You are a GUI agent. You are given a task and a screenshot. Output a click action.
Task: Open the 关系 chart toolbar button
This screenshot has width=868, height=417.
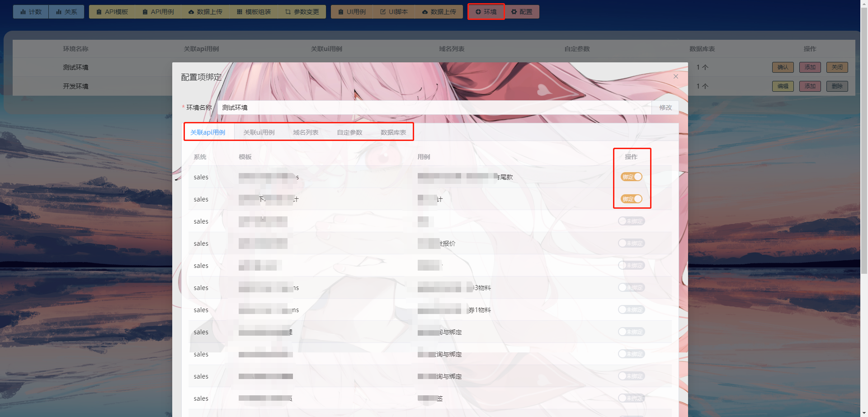[66, 12]
